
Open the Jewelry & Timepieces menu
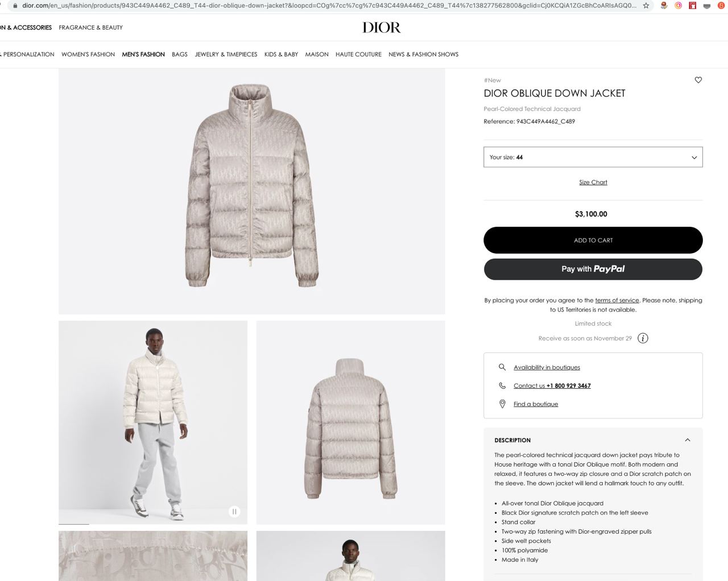[226, 55]
